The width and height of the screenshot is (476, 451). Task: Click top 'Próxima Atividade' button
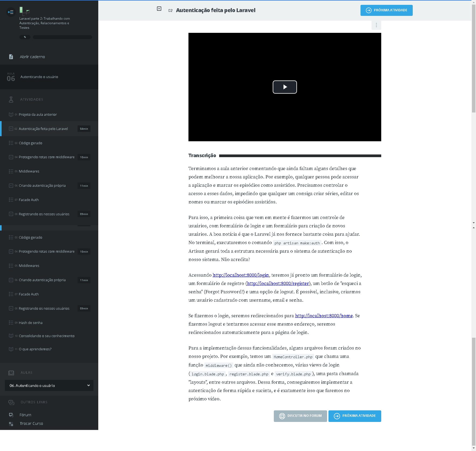point(386,10)
